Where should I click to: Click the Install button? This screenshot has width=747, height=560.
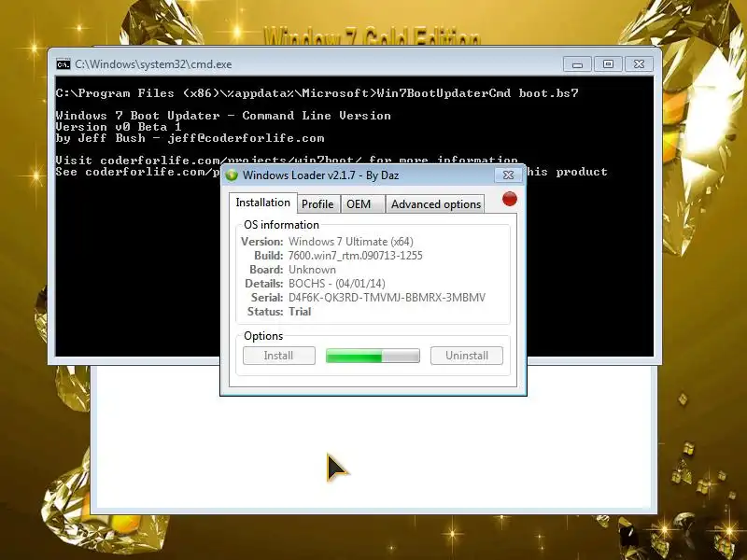278,356
